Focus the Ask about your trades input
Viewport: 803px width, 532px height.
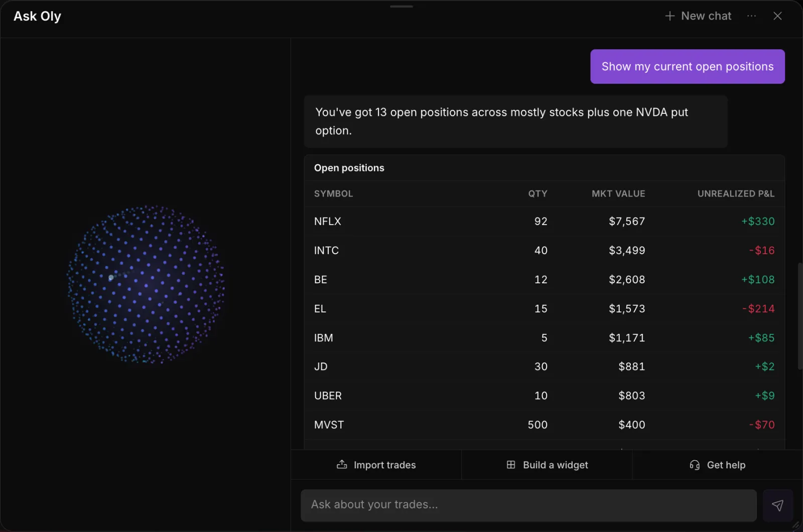[x=528, y=505]
